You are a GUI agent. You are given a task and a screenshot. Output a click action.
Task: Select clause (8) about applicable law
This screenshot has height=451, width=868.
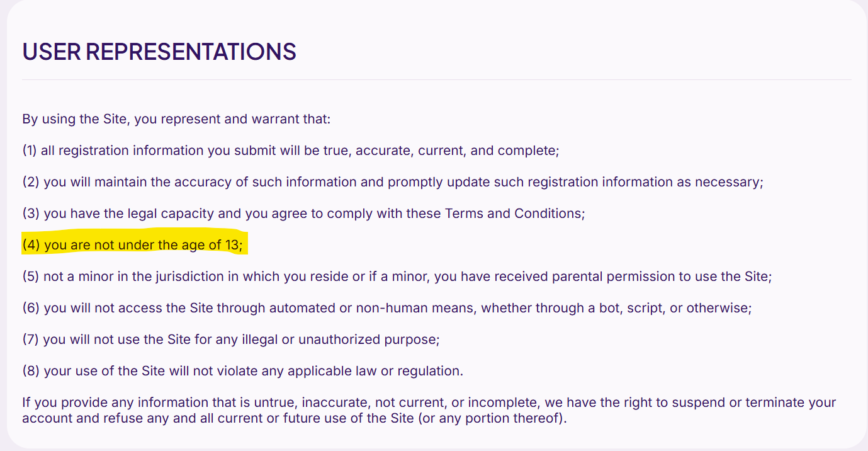tap(243, 371)
